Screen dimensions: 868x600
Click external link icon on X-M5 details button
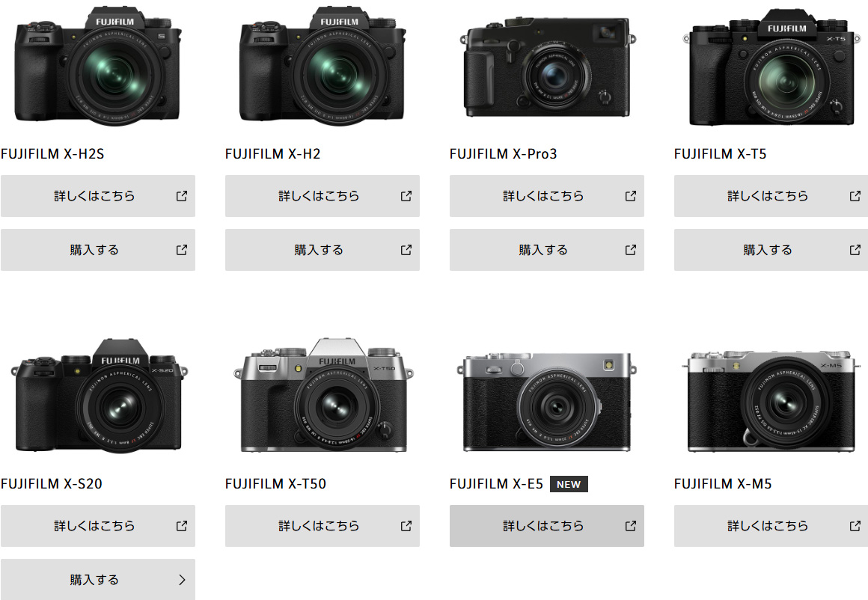click(855, 526)
